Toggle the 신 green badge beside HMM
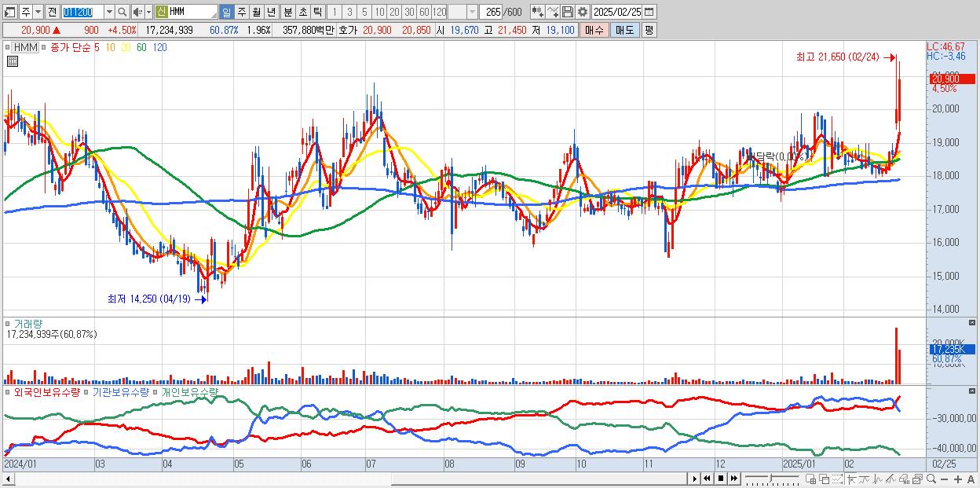Viewport: 980px width, 488px height. [160, 12]
